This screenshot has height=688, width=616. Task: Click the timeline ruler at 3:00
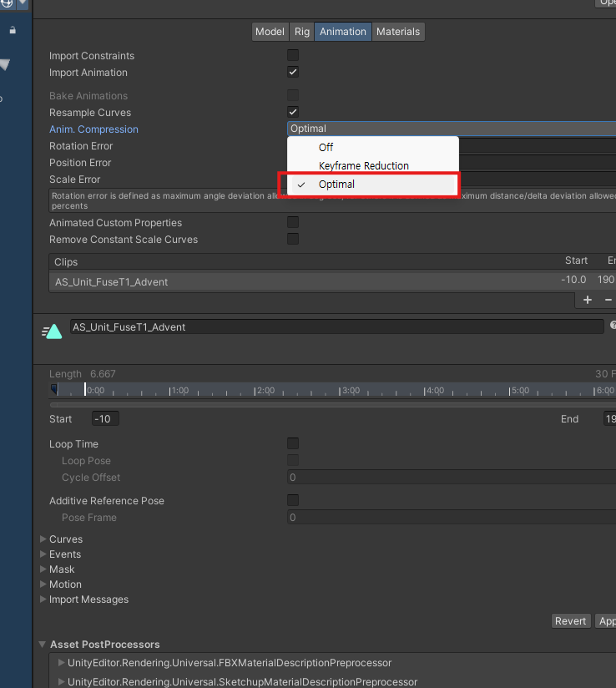pyautogui.click(x=340, y=391)
